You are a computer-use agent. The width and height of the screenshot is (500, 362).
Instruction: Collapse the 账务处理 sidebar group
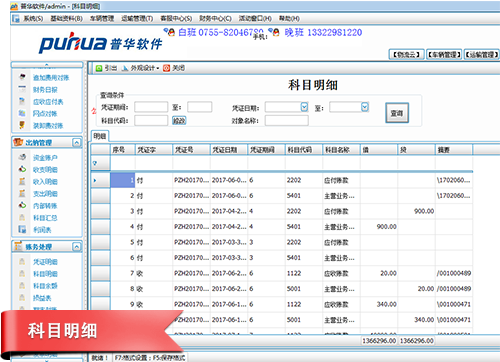pyautogui.click(x=77, y=247)
